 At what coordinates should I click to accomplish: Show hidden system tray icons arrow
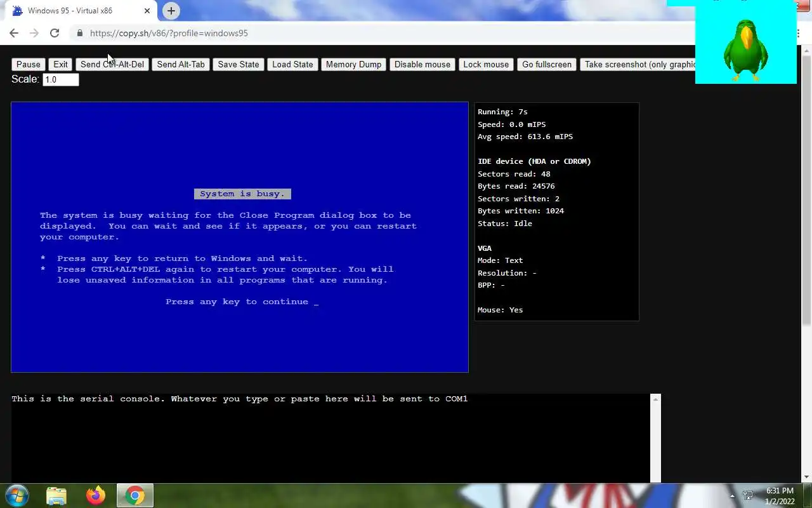tap(732, 496)
